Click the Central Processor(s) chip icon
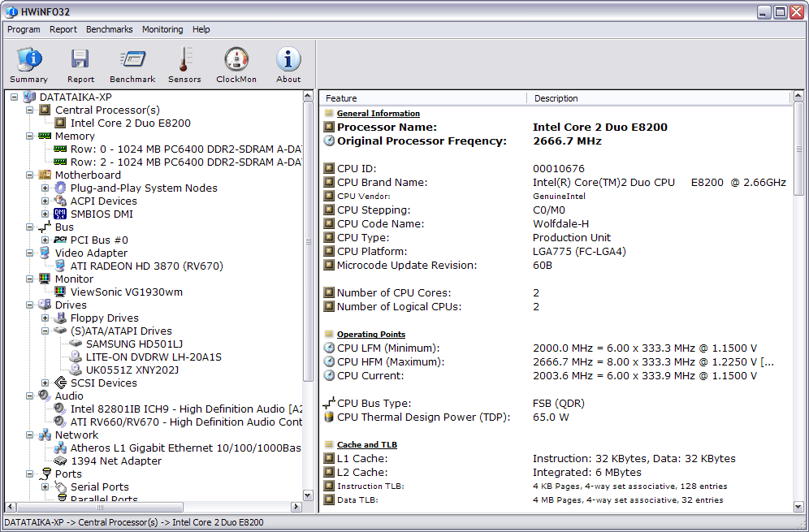This screenshot has width=809, height=532. click(x=45, y=110)
